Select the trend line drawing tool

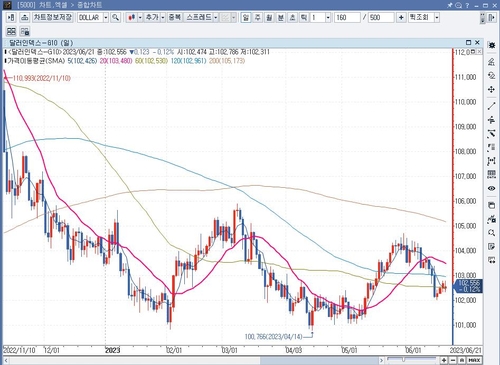tap(491, 106)
